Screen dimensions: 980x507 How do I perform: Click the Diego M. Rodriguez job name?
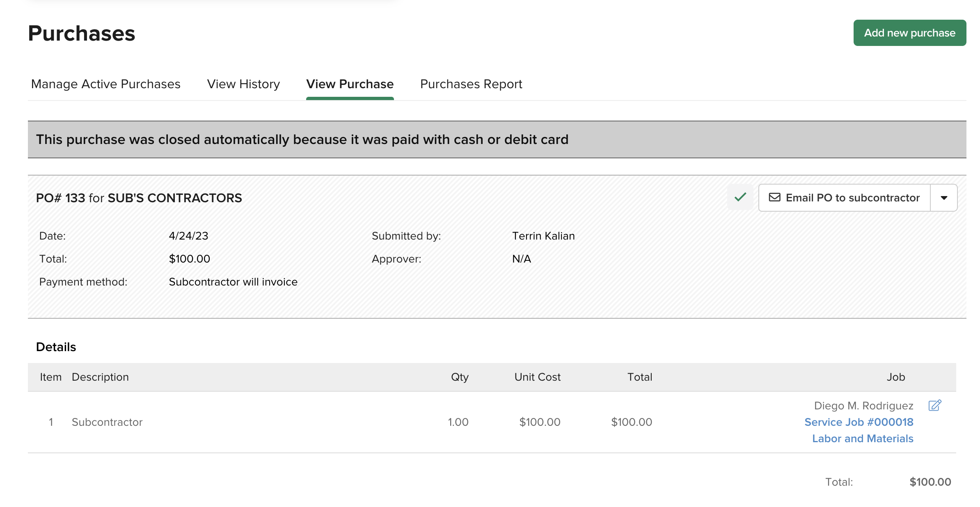863,406
